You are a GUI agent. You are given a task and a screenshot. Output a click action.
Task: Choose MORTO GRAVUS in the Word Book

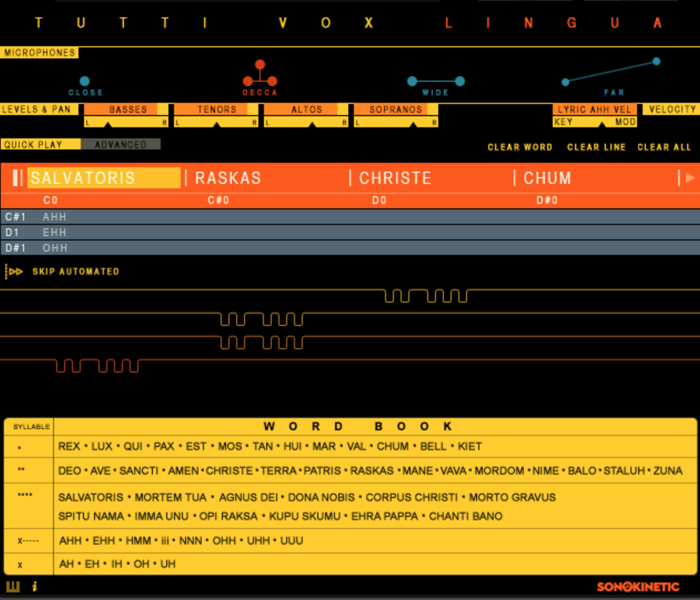[512, 497]
